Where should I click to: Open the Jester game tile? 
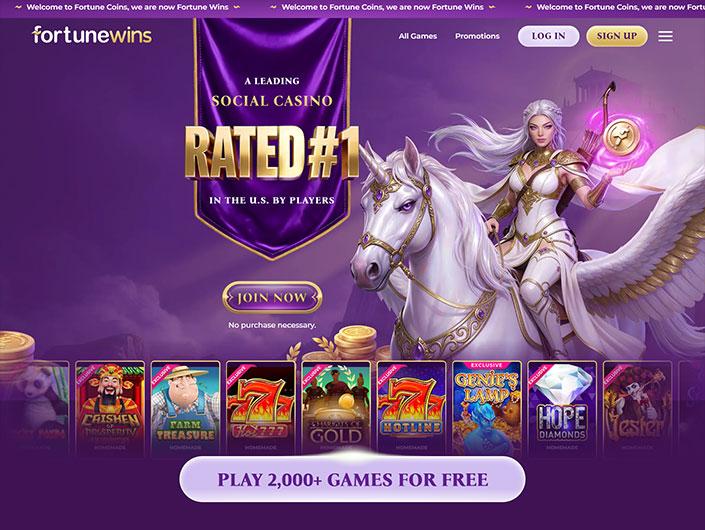point(637,408)
